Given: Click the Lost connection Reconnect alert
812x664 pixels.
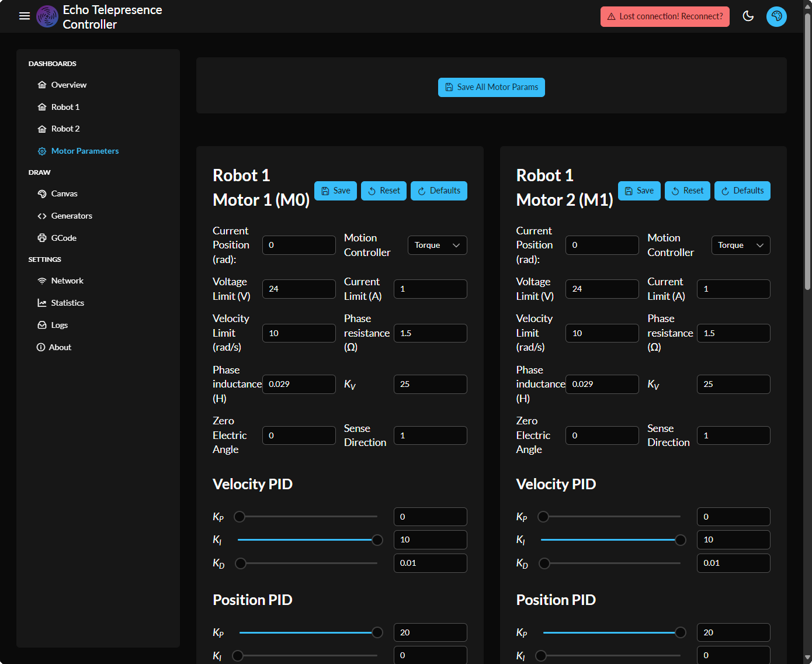Looking at the screenshot, I should click(x=665, y=16).
